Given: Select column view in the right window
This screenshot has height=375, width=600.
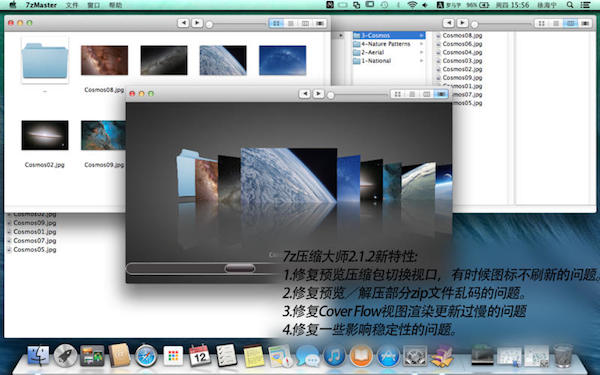Looking at the screenshot, I should (570, 23).
